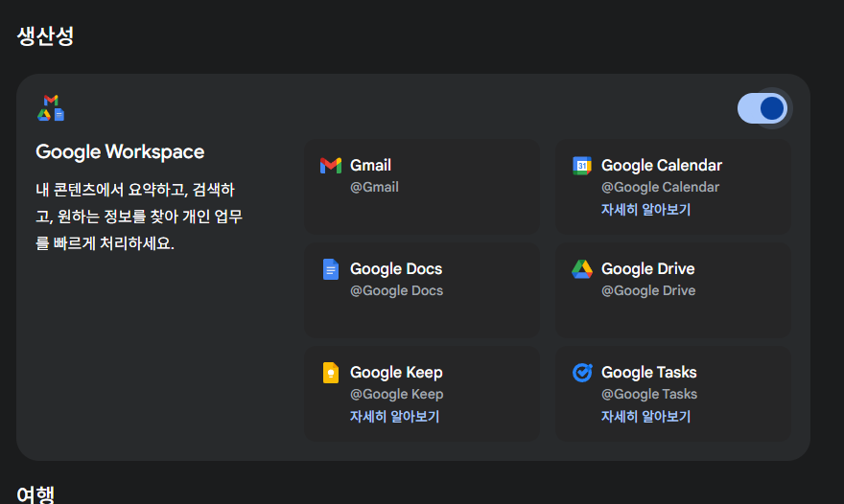Click the Google Docs title text
The height and width of the screenshot is (504, 844).
[x=396, y=269]
